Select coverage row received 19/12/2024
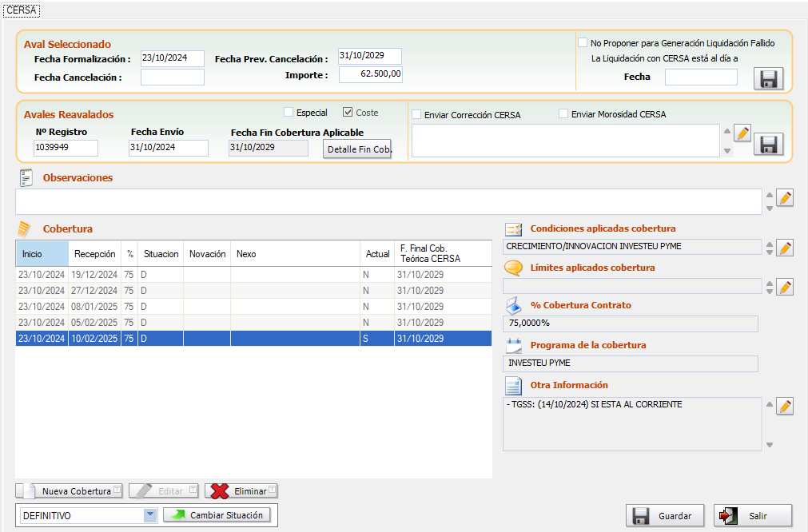 point(253,275)
